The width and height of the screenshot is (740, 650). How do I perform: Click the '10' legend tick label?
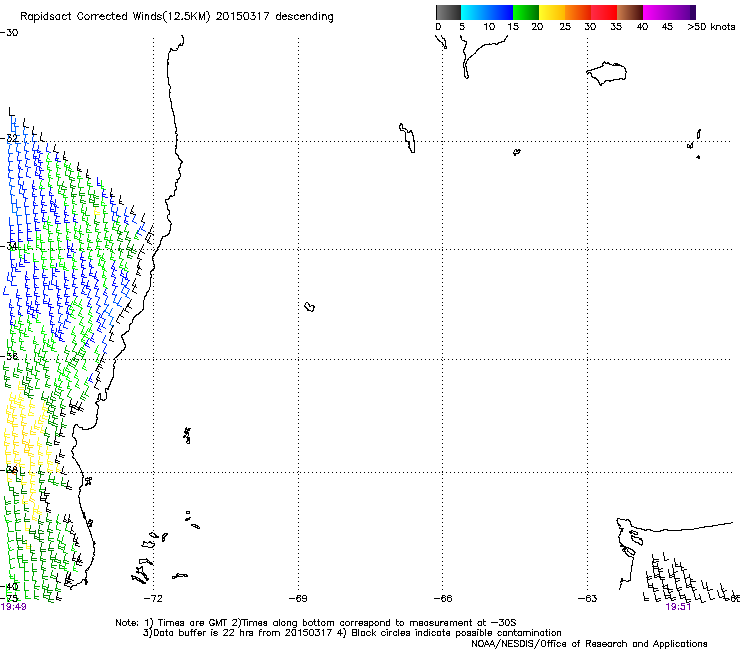[x=489, y=27]
